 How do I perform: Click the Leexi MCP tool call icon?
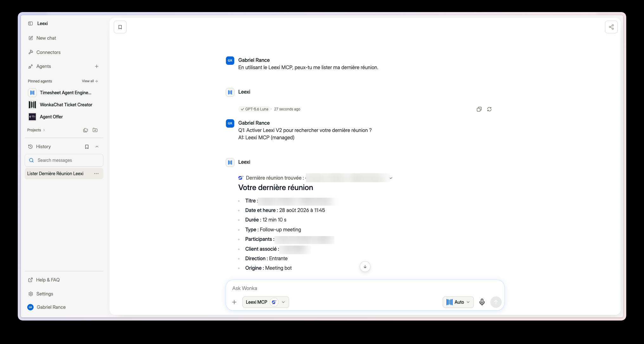(x=241, y=178)
